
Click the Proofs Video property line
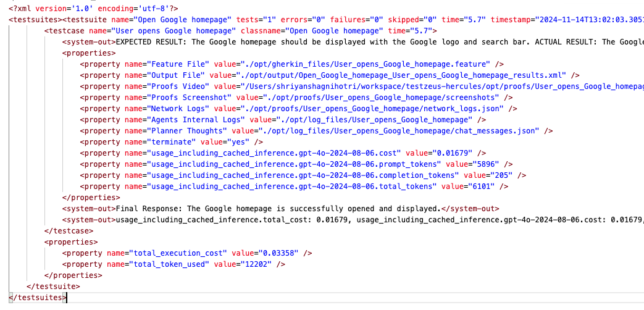tap(362, 86)
